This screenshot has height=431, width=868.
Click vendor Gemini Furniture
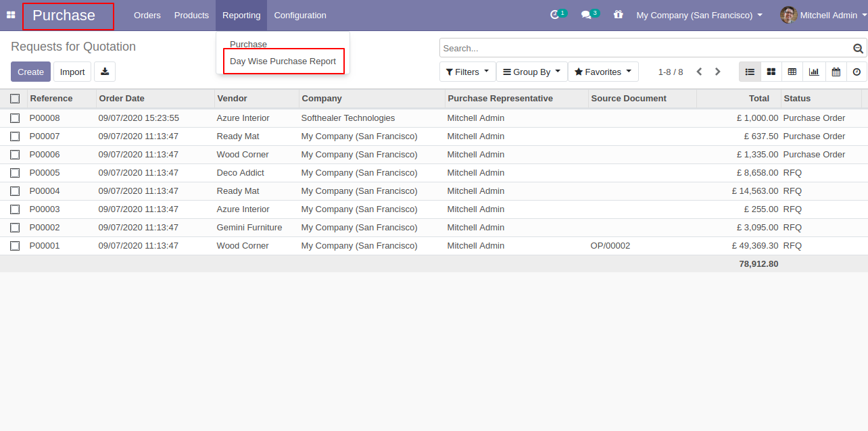249,228
